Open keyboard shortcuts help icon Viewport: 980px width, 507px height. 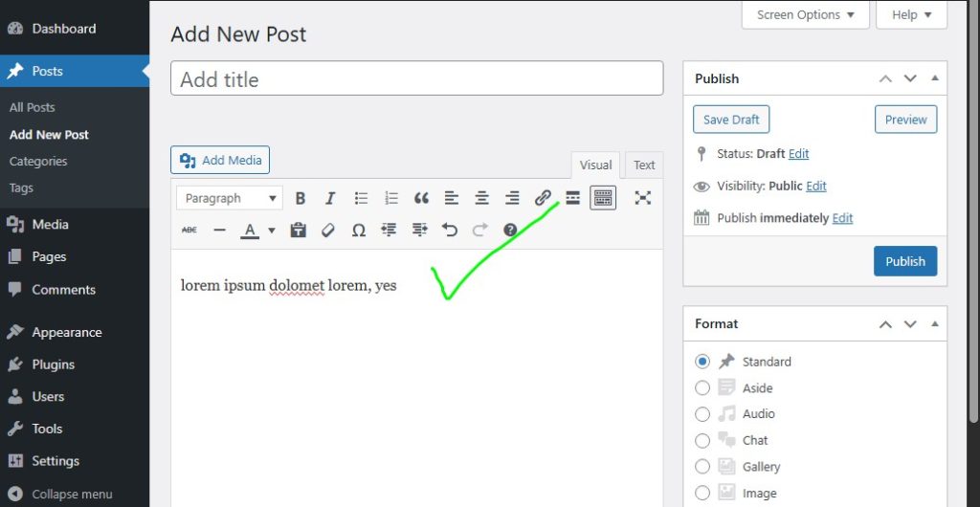click(x=510, y=231)
